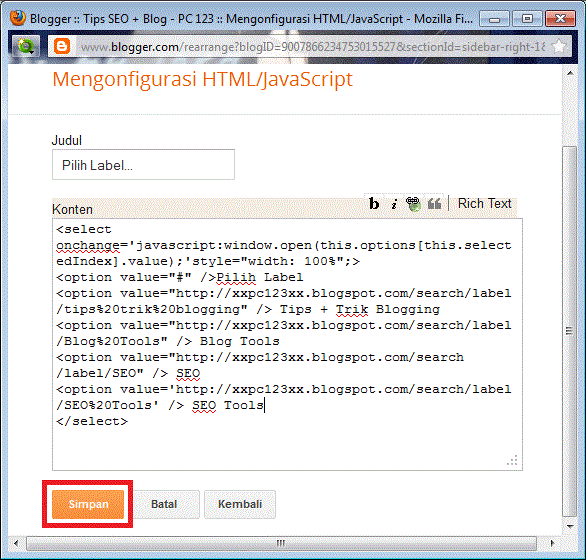
Task: Apply italic formatting with the i icon
Action: 394,204
